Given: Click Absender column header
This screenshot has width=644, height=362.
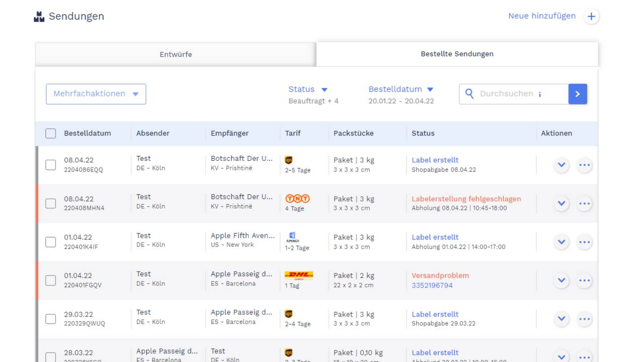Looking at the screenshot, I should (x=153, y=133).
